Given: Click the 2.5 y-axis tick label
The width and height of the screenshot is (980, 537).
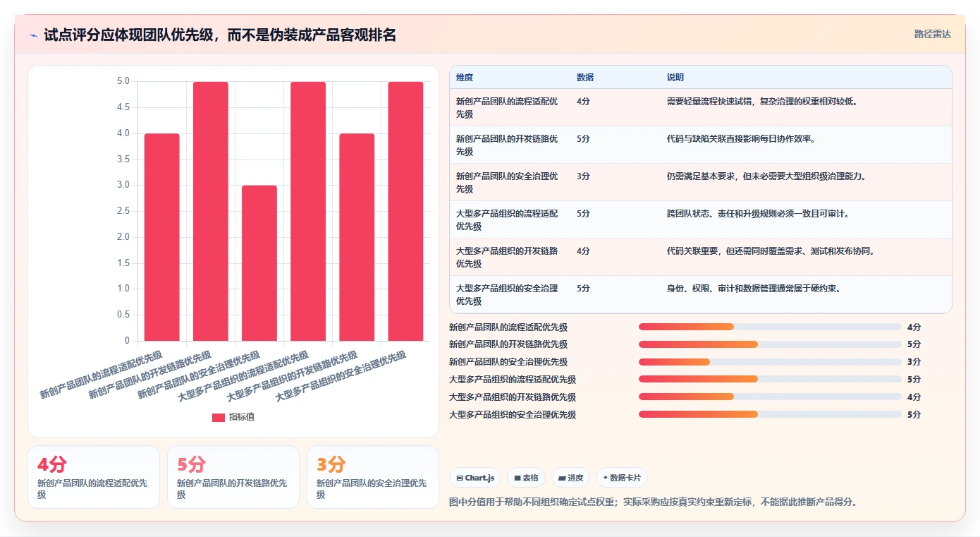Looking at the screenshot, I should pos(123,211).
